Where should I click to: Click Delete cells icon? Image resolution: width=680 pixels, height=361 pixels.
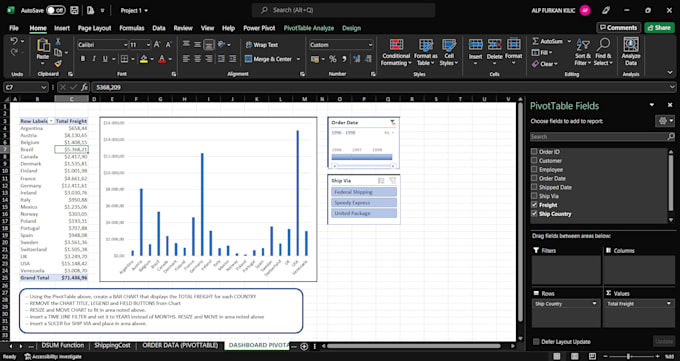(494, 45)
